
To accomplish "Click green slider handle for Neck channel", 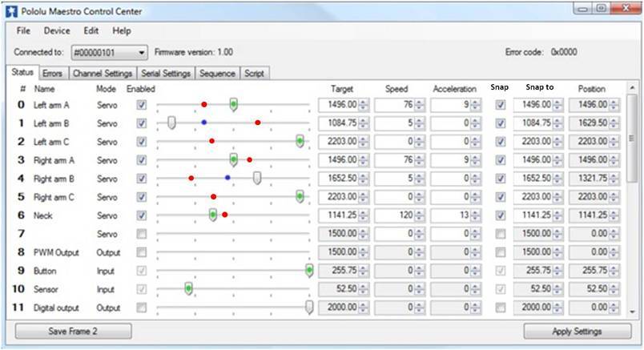I will tap(213, 215).
